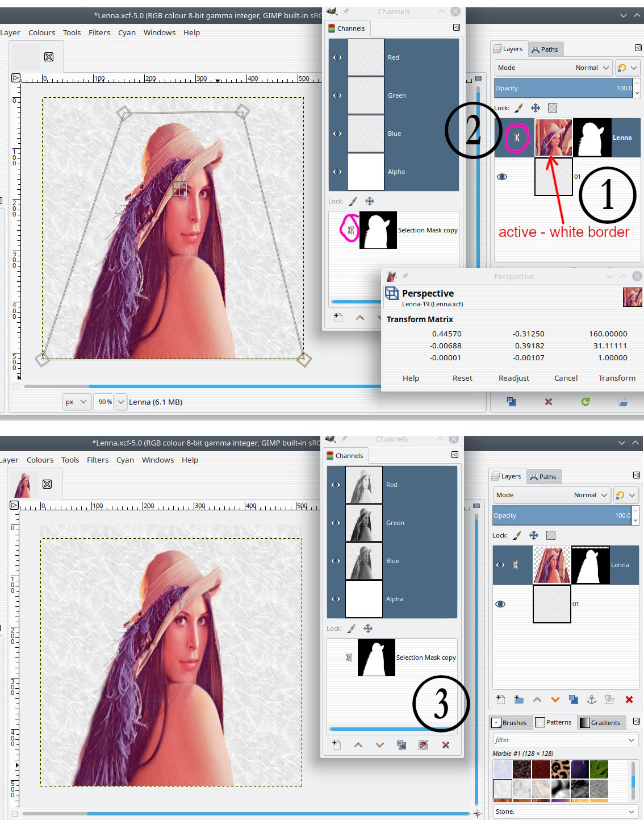Raise channel in upper Channels dialog

(360, 318)
